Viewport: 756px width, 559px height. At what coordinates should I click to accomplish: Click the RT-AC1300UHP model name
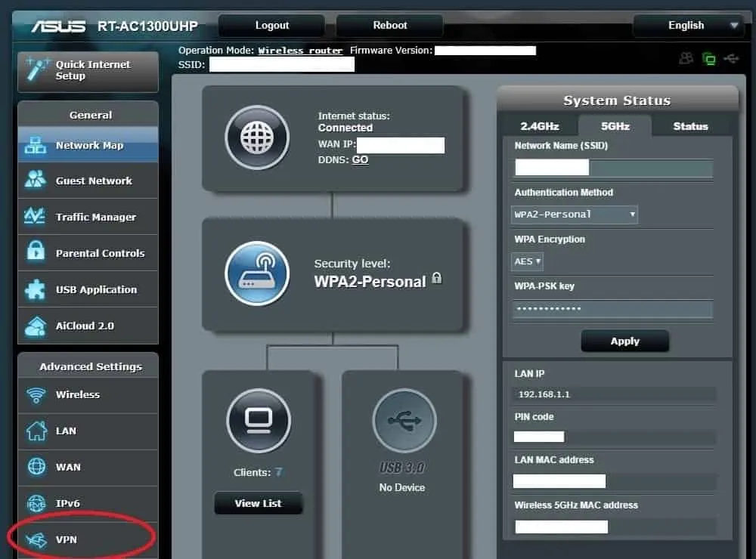click(x=147, y=26)
